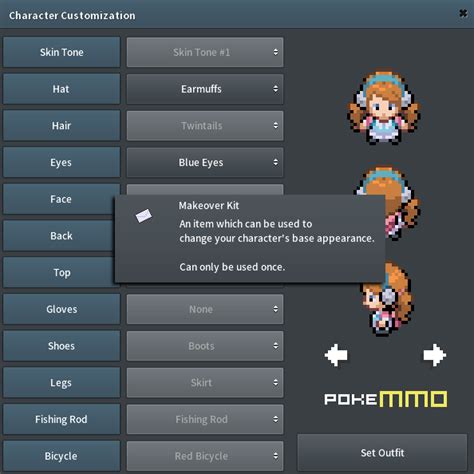Open the Earmuffs hat dropdown
Screen dimensions: 474x474
(x=205, y=89)
